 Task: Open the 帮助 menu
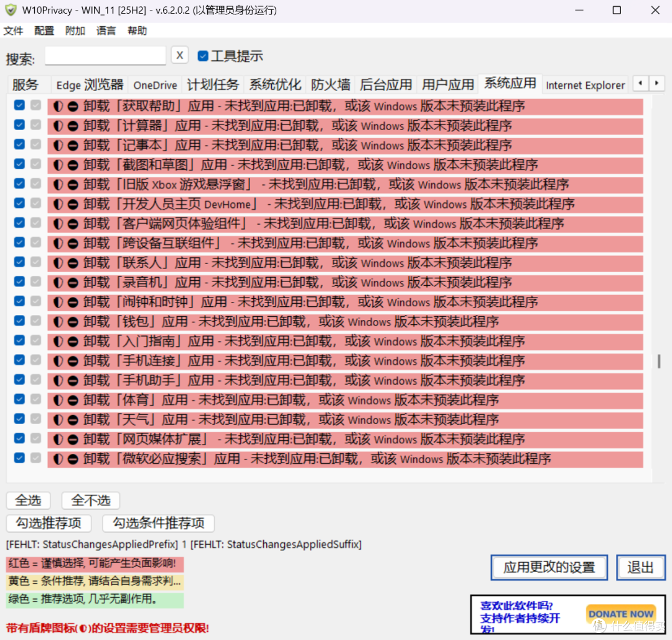pos(137,31)
